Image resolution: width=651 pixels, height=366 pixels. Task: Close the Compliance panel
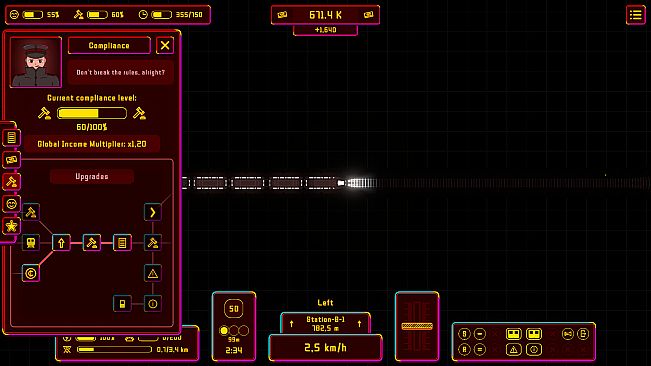tap(165, 45)
